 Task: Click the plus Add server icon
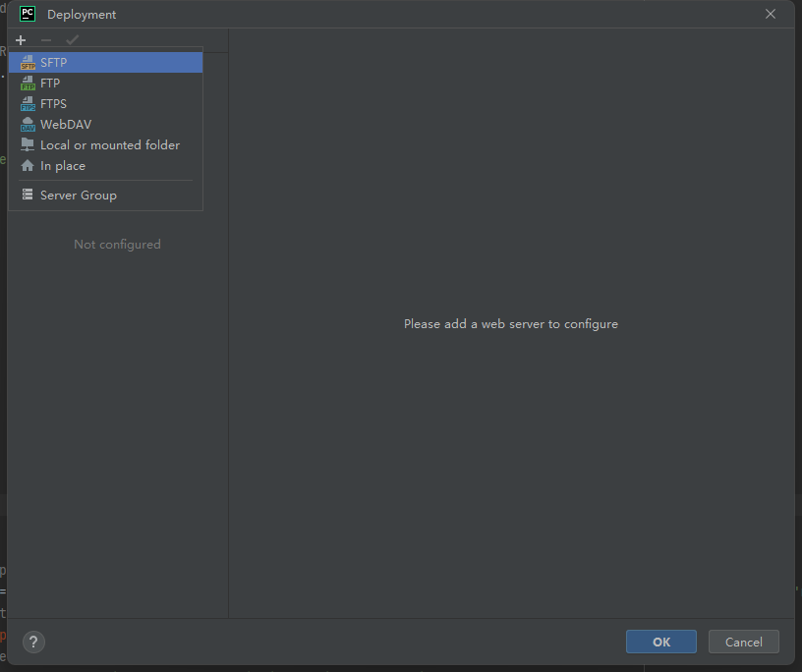click(21, 40)
